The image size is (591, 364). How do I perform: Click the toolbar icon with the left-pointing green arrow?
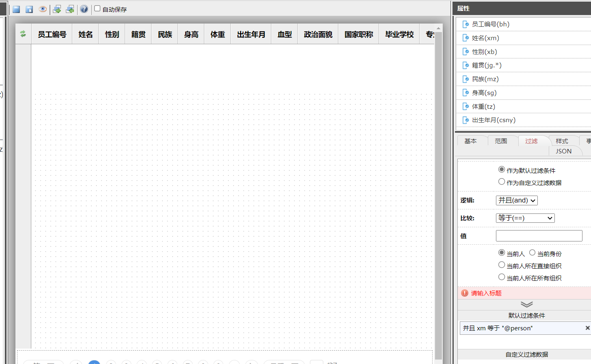pyautogui.click(x=70, y=9)
